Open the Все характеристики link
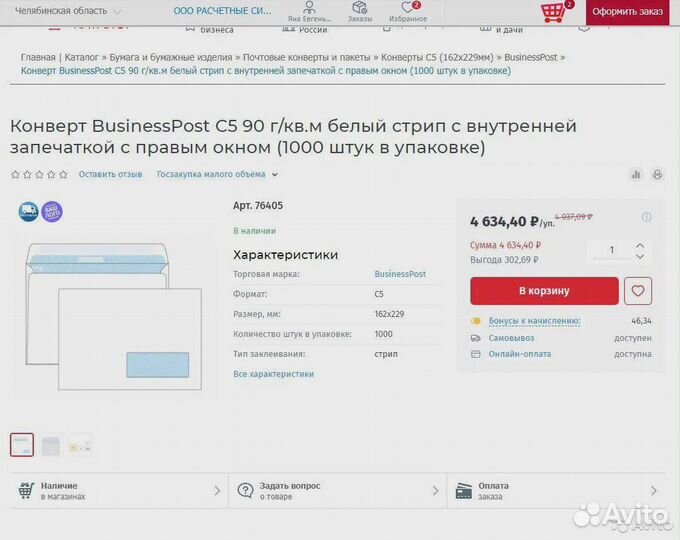This screenshot has width=680, height=540. (x=273, y=374)
